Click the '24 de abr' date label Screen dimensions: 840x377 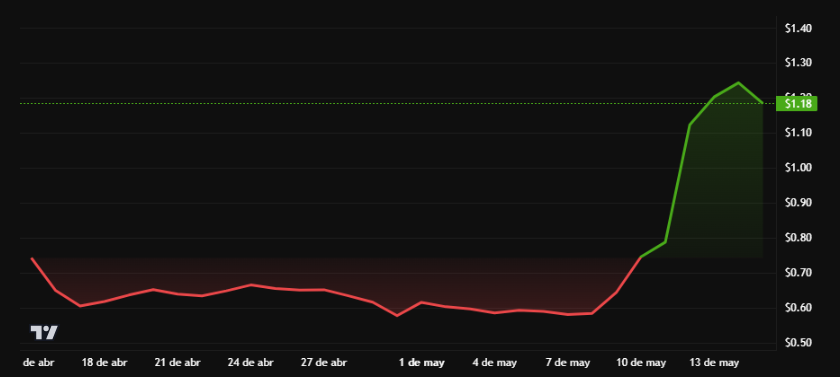point(250,363)
